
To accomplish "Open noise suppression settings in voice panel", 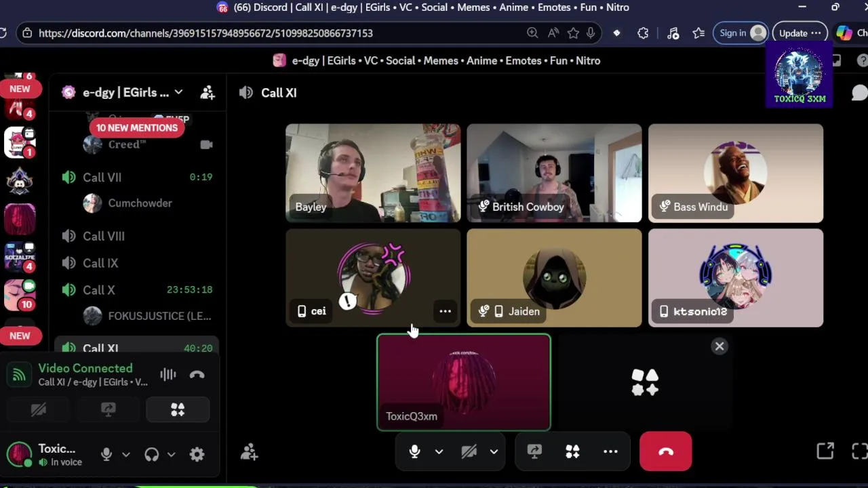I will coord(167,375).
